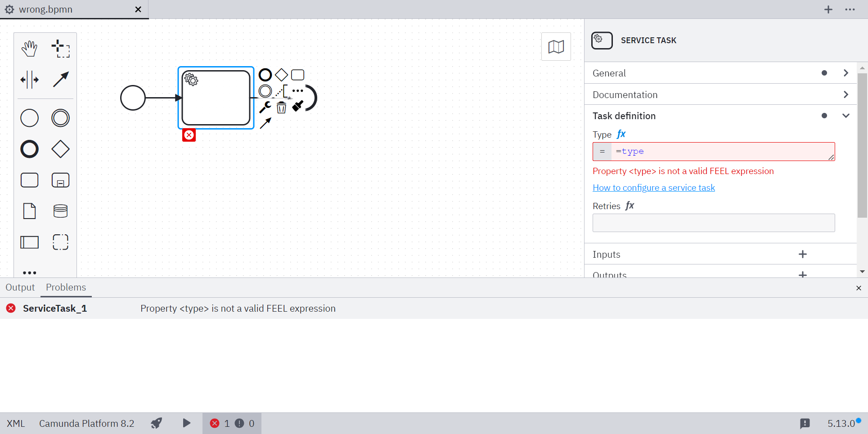Viewport: 868px width, 434px height.
Task: Toggle the errors and warnings counter
Action: tap(232, 424)
